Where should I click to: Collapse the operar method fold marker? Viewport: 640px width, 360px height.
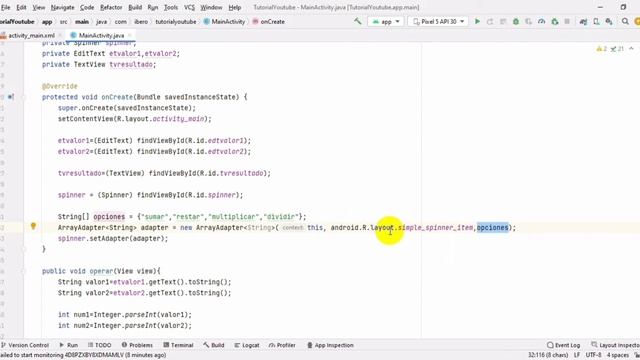tap(24, 271)
